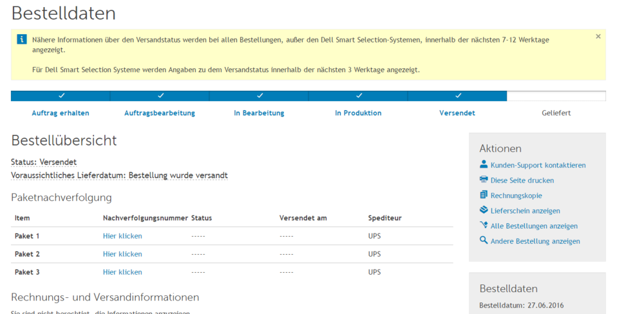Click the unfilled Geliefert progress bar segment
644x314 pixels.
coord(556,96)
